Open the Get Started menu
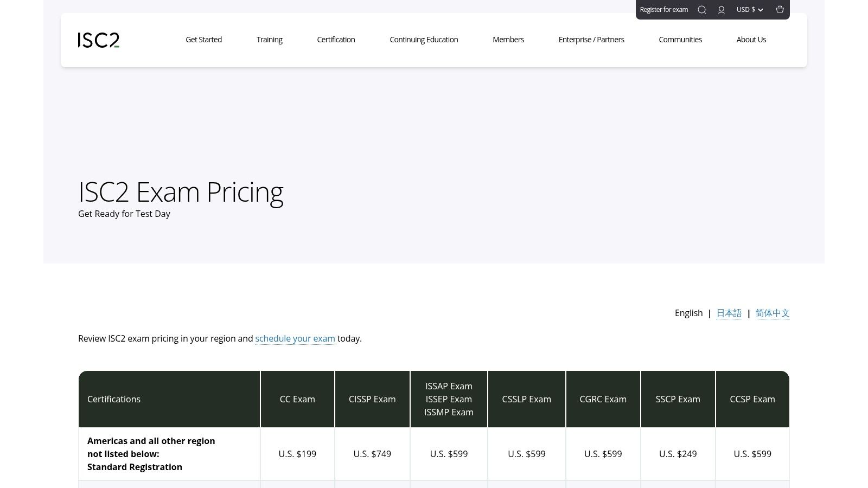 203,40
